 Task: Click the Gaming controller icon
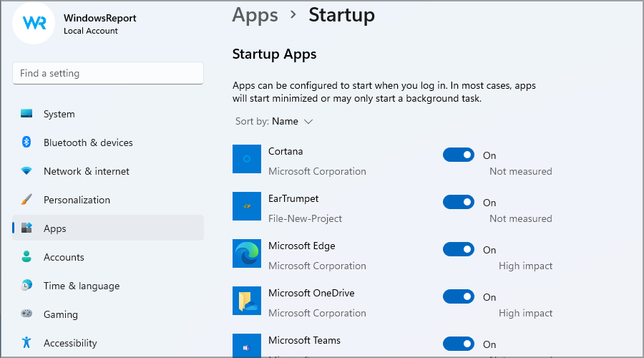pos(26,314)
